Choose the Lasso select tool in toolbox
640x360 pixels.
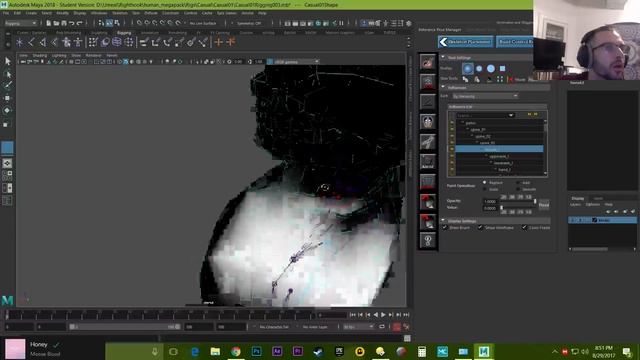pos(7,74)
